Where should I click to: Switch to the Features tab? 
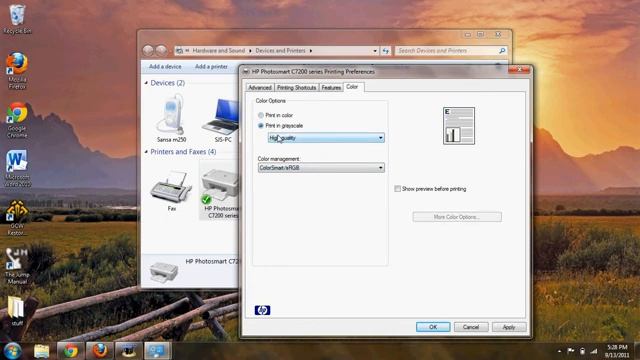coord(331,87)
